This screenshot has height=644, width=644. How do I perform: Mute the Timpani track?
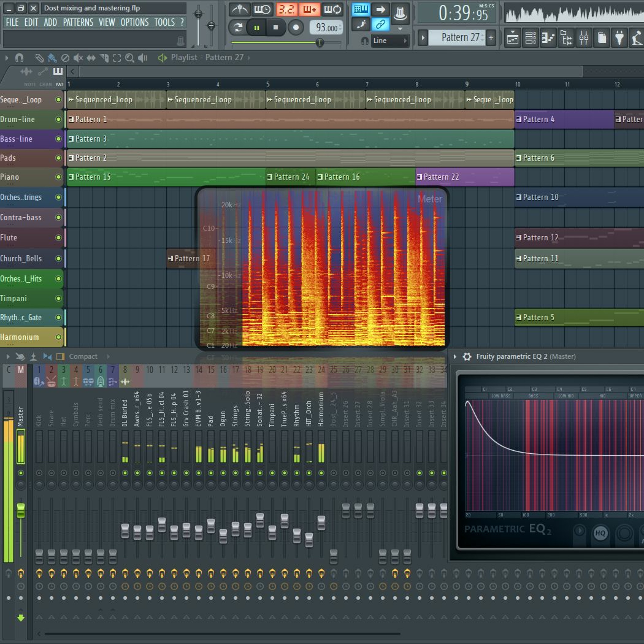pyautogui.click(x=58, y=298)
